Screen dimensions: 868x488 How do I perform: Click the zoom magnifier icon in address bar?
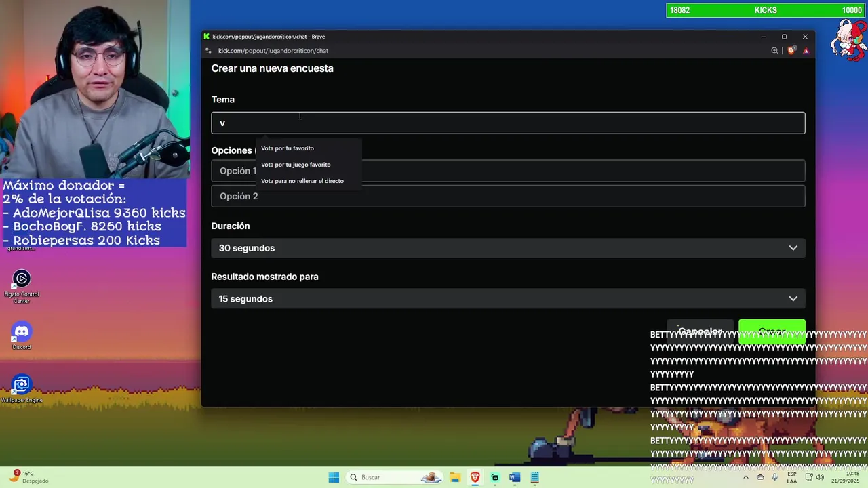pyautogui.click(x=774, y=51)
